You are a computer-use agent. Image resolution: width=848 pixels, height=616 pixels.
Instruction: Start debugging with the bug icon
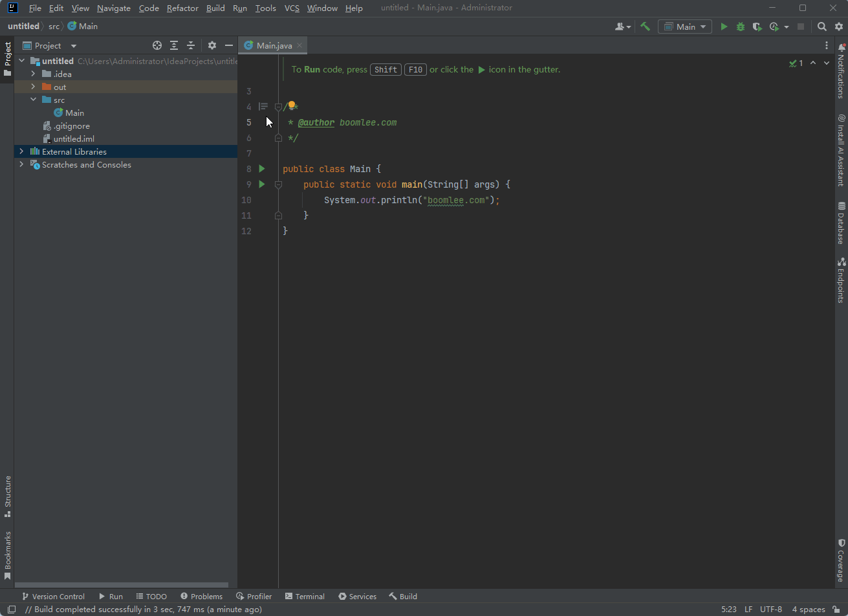[x=739, y=26]
